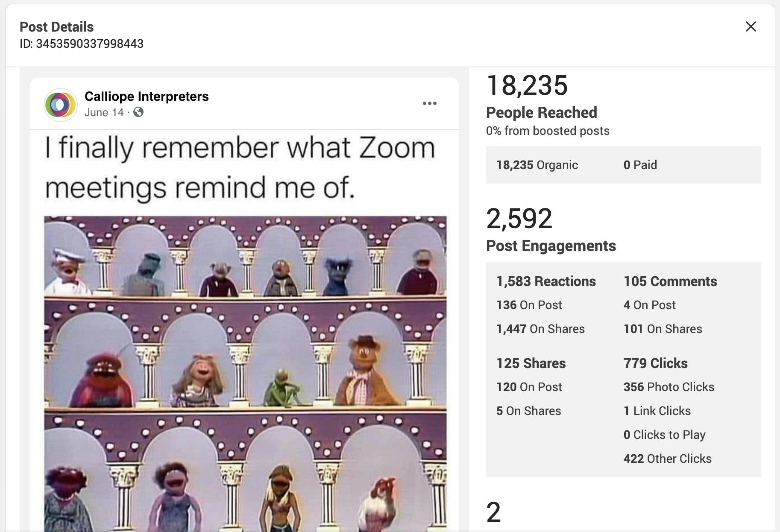This screenshot has height=532, width=780.
Task: Select the 422 Other Clicks row
Action: click(668, 459)
